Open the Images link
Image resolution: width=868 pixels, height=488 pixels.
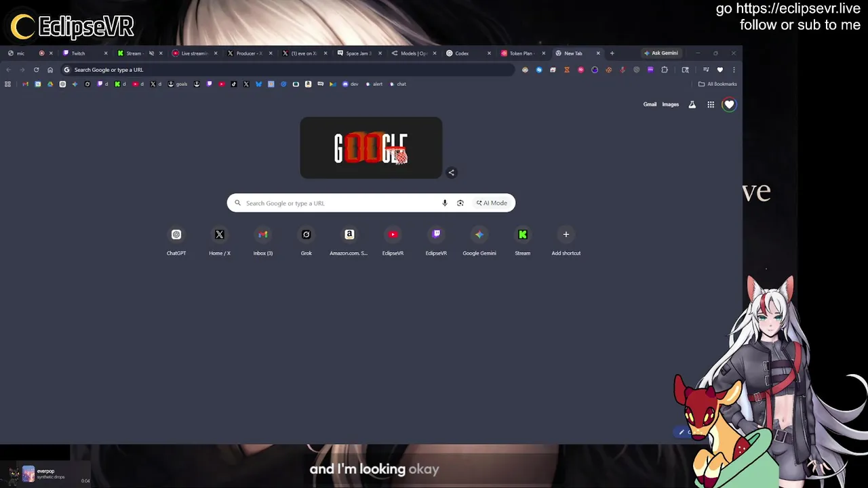click(671, 104)
